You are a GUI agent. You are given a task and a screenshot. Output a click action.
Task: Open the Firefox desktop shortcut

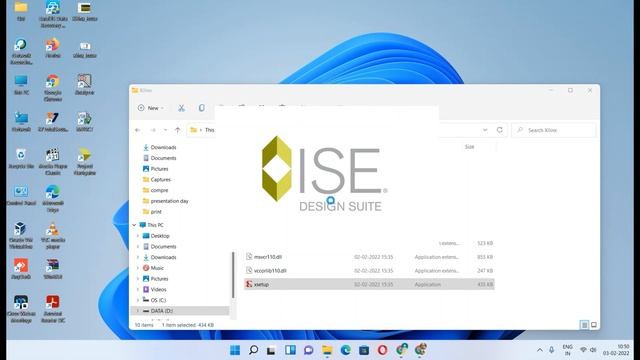pos(53,48)
